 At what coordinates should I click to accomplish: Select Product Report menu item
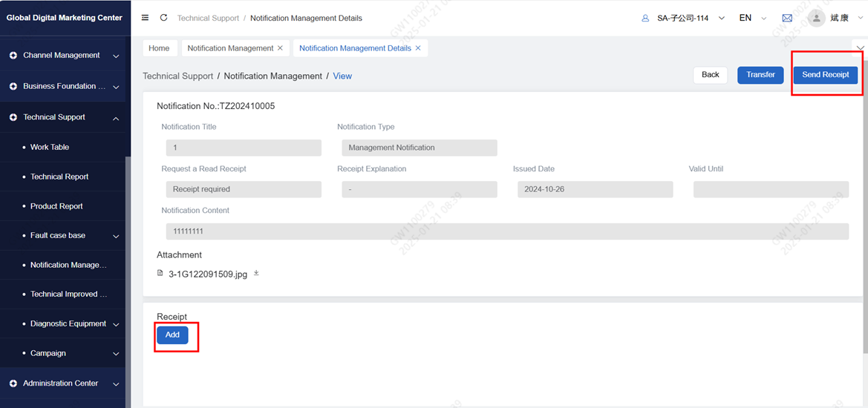point(56,206)
